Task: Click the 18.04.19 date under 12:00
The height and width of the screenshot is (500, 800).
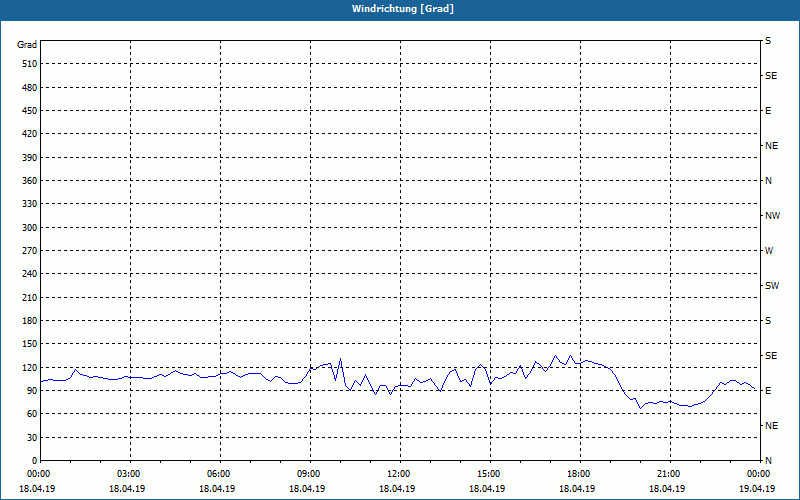Action: [397, 489]
